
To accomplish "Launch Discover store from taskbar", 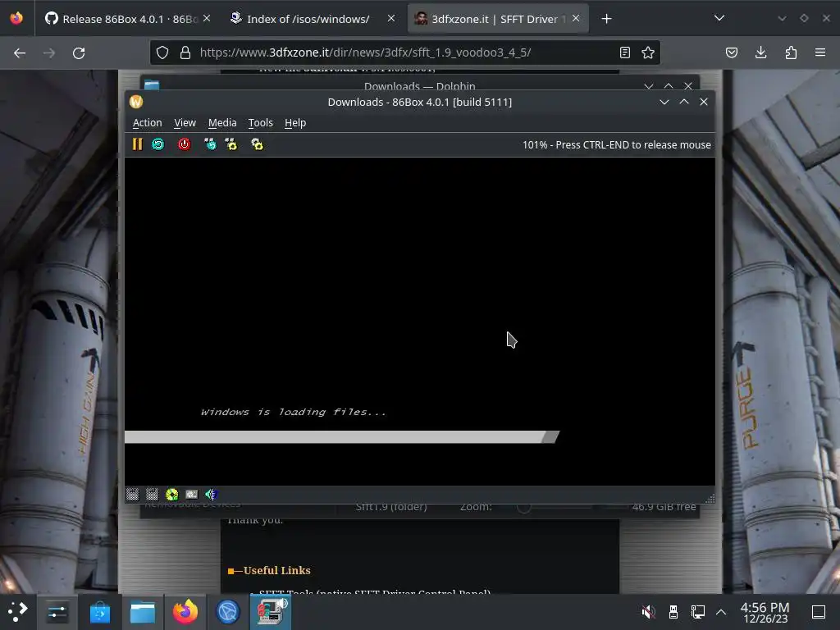I will point(99,612).
